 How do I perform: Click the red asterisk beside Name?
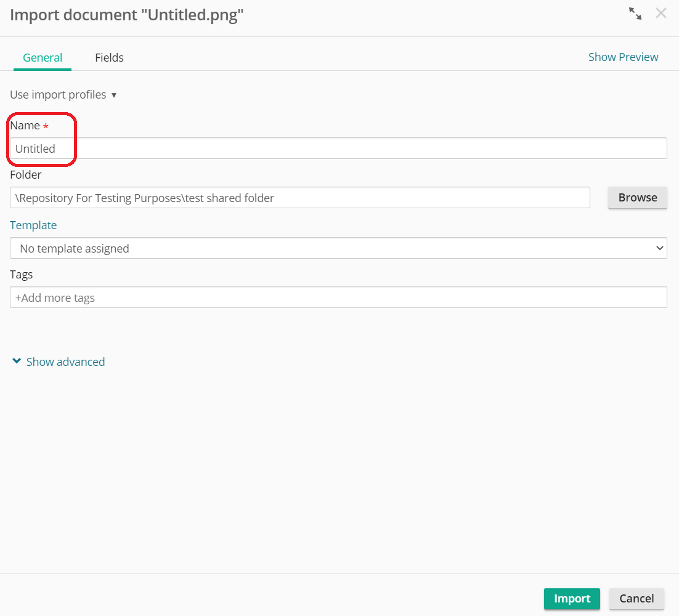[x=46, y=125]
